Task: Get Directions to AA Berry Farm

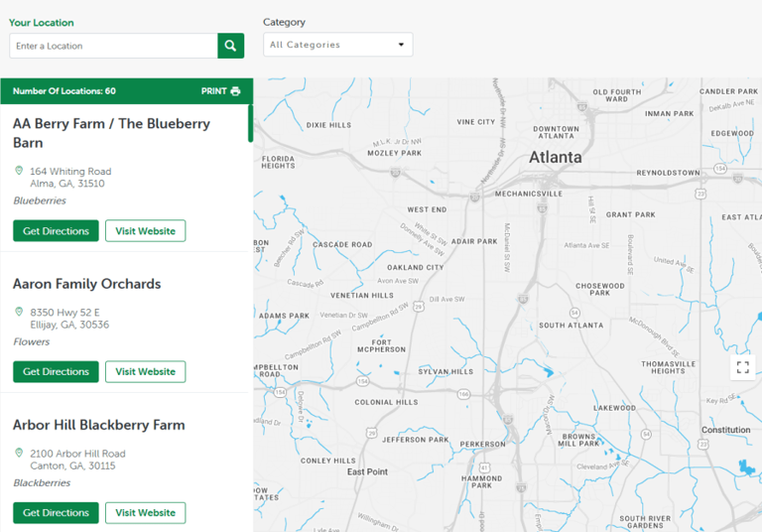Action: pyautogui.click(x=56, y=231)
